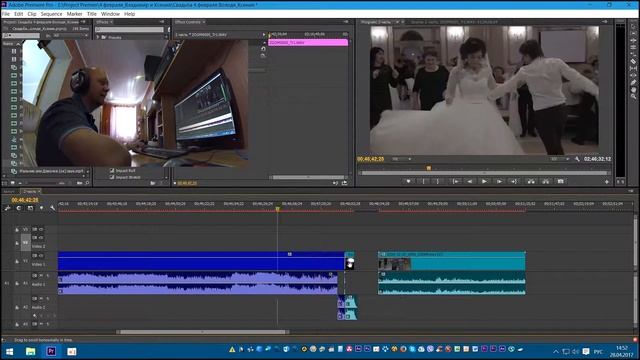The width and height of the screenshot is (640, 360).
Task: Step back one frame in Program monitor
Action: pos(470,181)
